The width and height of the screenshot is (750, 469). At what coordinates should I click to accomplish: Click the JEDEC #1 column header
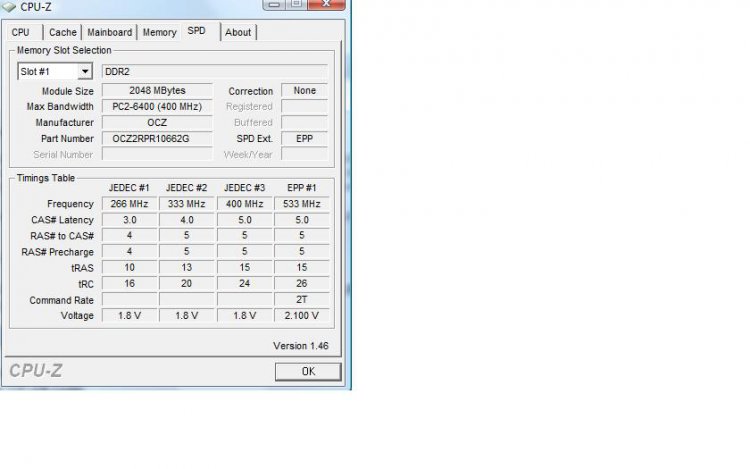coord(129,188)
